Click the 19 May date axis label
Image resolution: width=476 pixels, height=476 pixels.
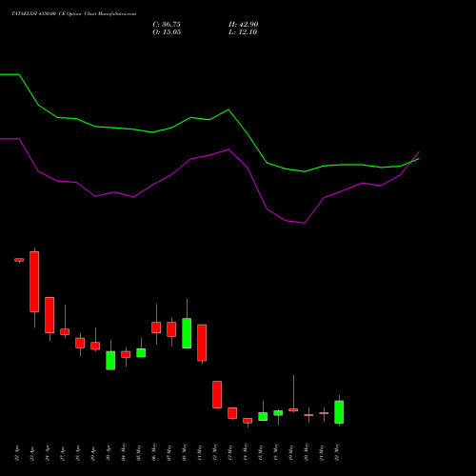tap(291, 452)
